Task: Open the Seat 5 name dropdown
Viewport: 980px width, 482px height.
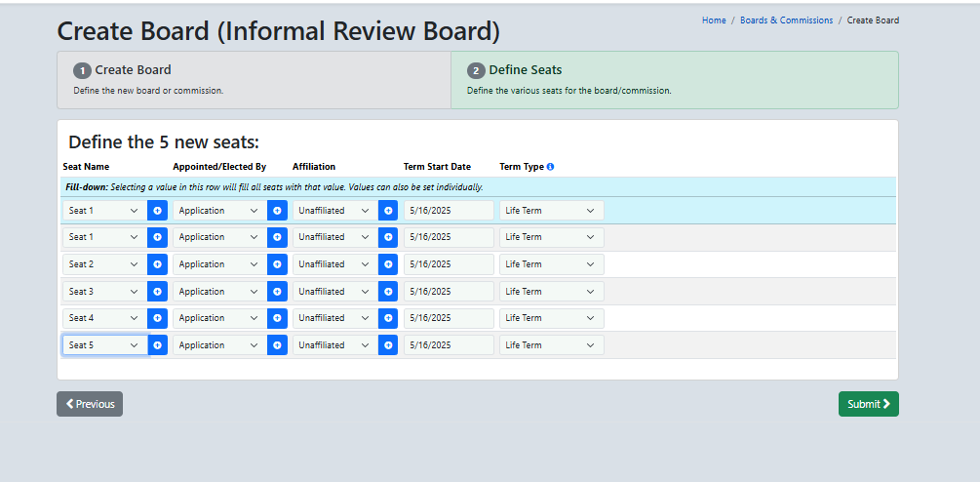Action: (x=105, y=345)
